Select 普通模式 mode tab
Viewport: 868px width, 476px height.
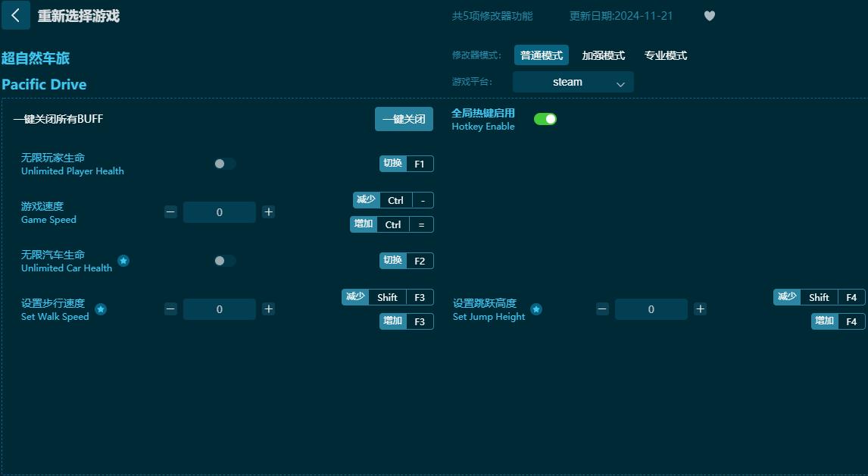click(542, 55)
